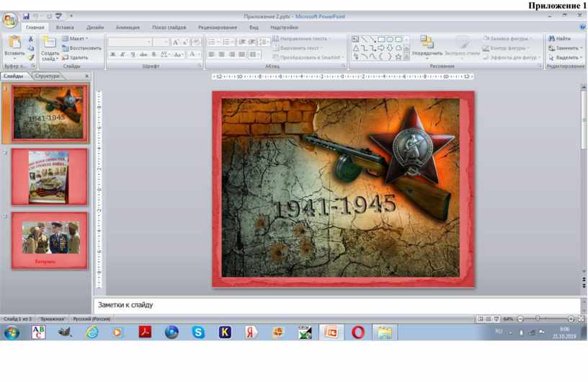
Task: Click the zoom slider handle
Action: (538, 319)
